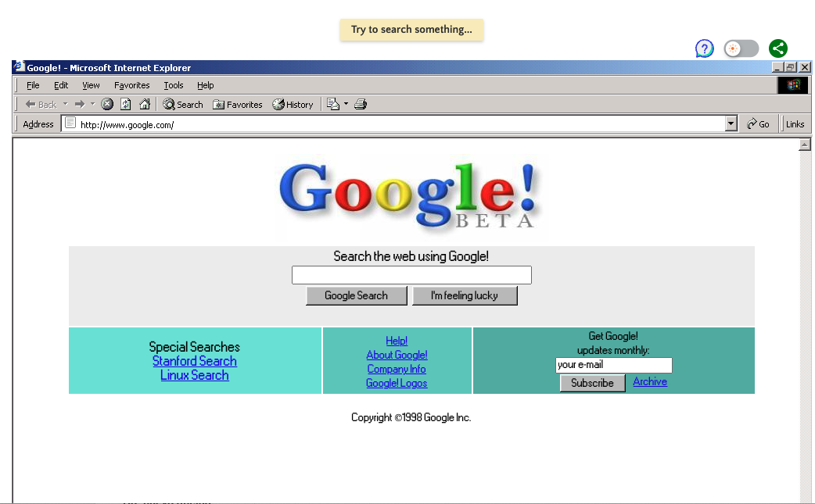815x504 pixels.
Task: Click the Copyright ©1998 Google Inc. text
Action: pos(411,417)
